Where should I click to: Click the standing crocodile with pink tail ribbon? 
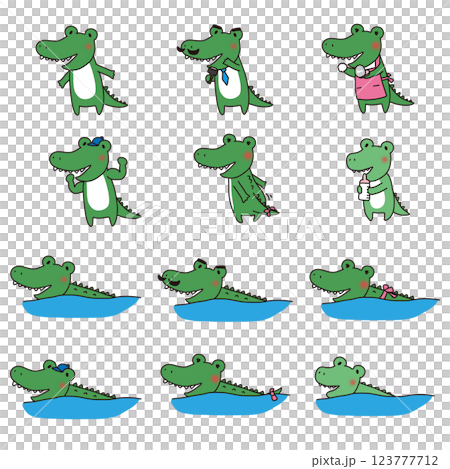[236, 178]
